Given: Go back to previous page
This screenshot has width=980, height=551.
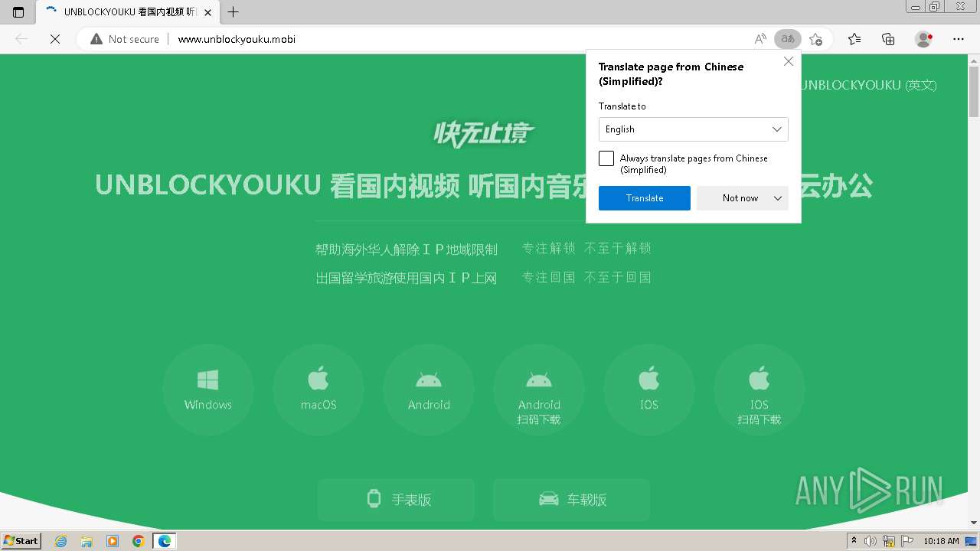Looking at the screenshot, I should [21, 39].
